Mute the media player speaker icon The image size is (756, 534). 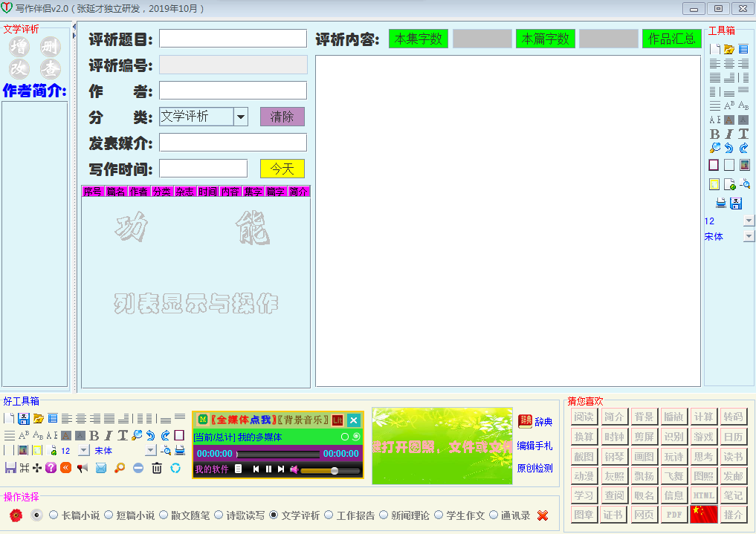pos(294,469)
